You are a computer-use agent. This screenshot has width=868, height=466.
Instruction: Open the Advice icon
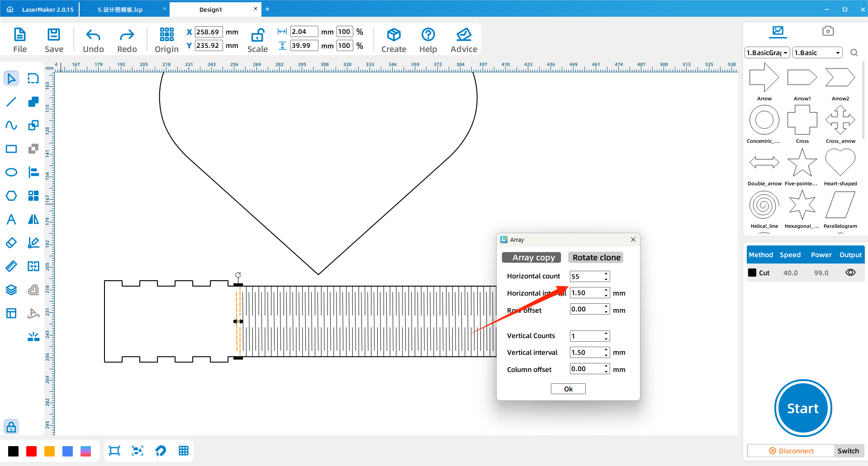point(464,35)
